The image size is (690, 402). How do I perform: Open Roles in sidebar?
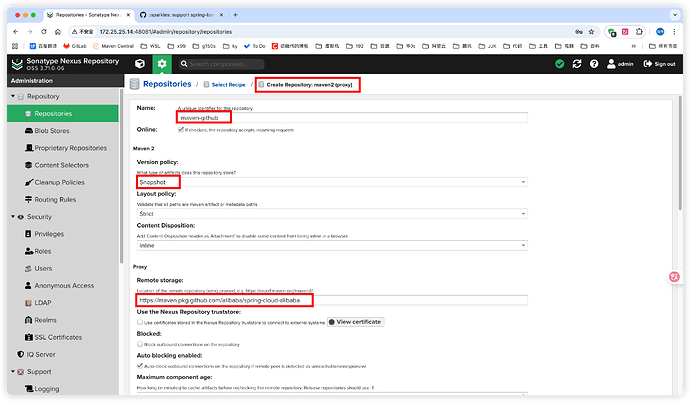coord(38,251)
